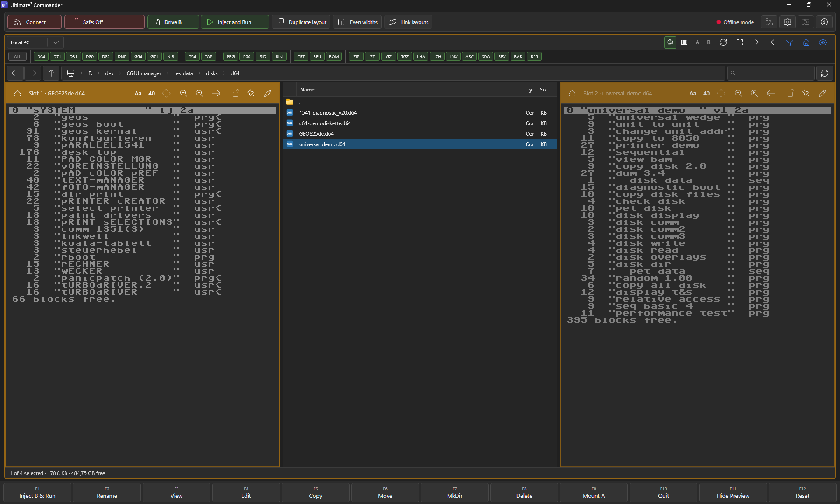
Task: Click the pencil edit icon in Slot 1
Action: tap(268, 93)
